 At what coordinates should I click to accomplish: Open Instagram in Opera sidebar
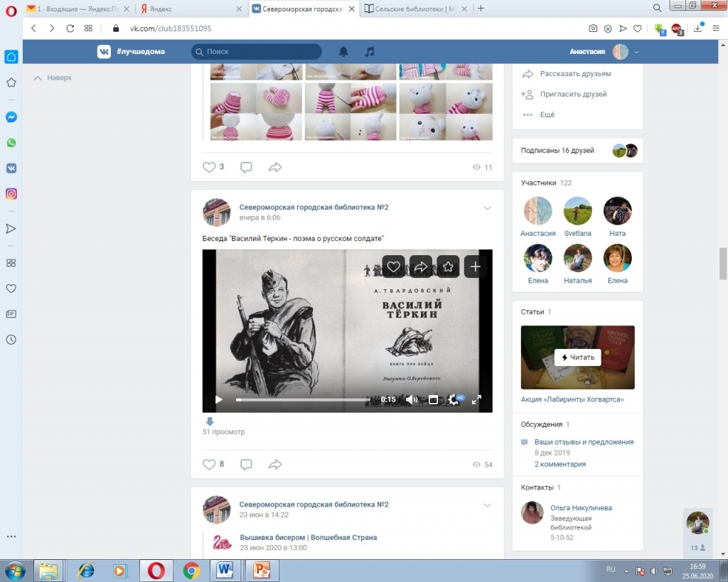(x=11, y=193)
